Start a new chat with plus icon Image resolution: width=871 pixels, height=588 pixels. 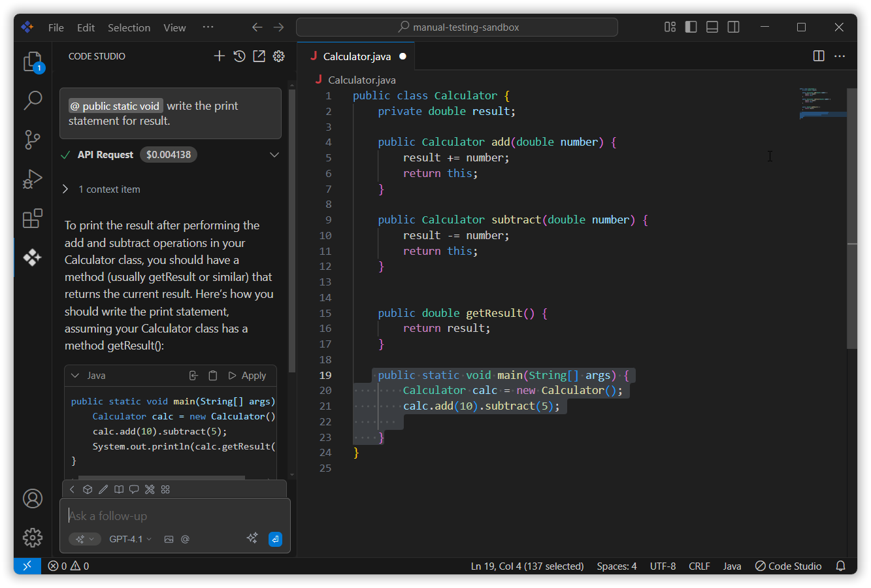tap(220, 56)
